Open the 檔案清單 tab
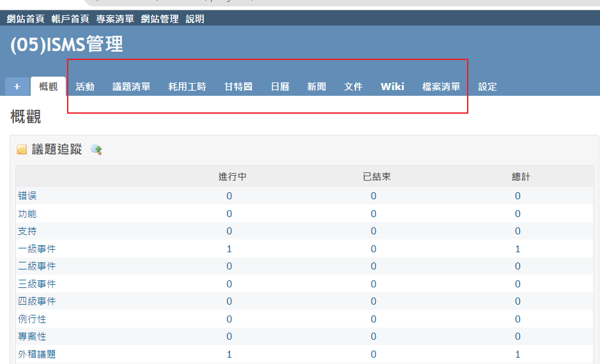The image size is (600, 364). (441, 87)
